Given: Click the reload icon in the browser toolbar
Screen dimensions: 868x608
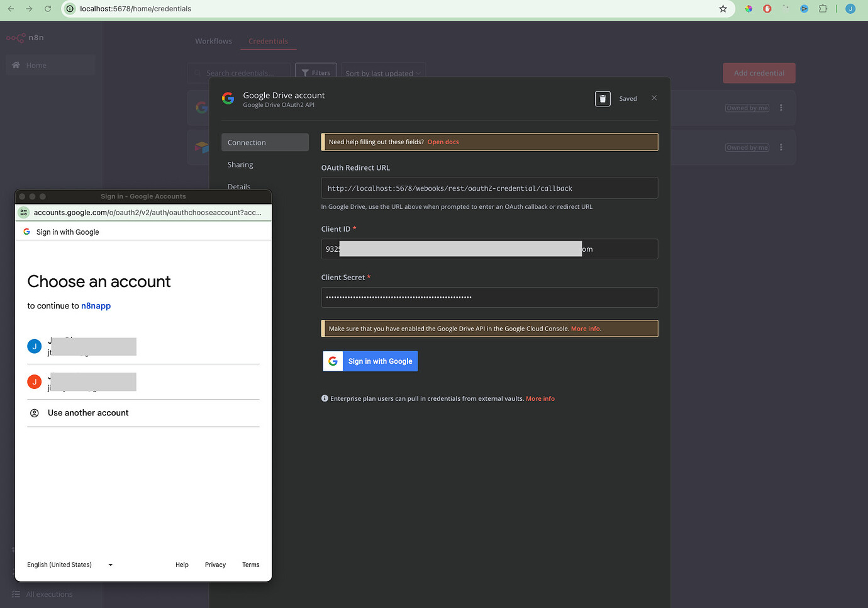Looking at the screenshot, I should [48, 9].
